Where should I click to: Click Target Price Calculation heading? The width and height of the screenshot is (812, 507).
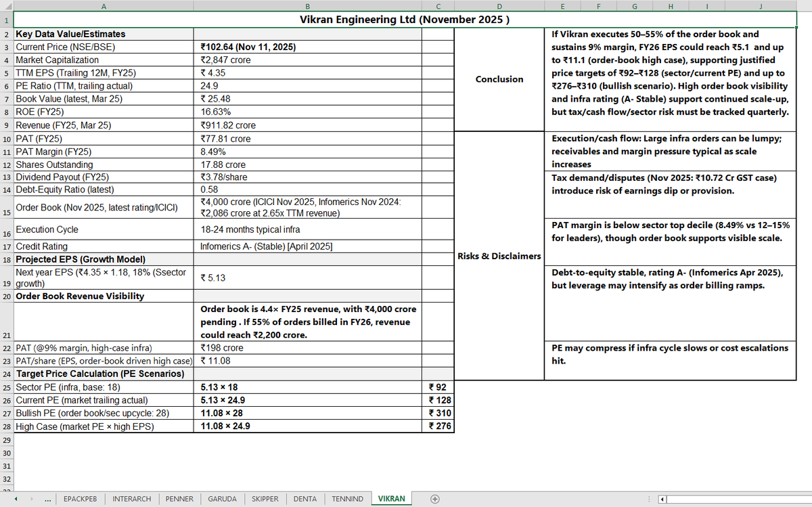tap(104, 374)
